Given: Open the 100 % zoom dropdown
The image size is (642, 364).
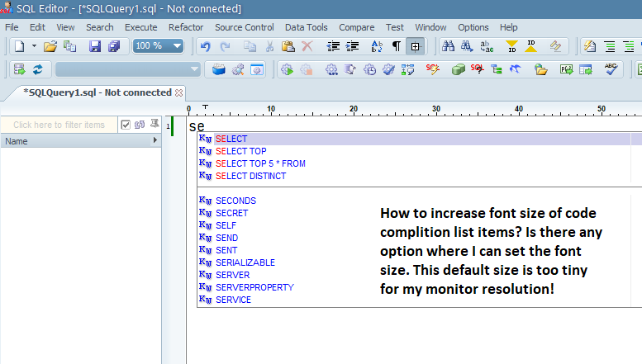Looking at the screenshot, I should (x=177, y=45).
